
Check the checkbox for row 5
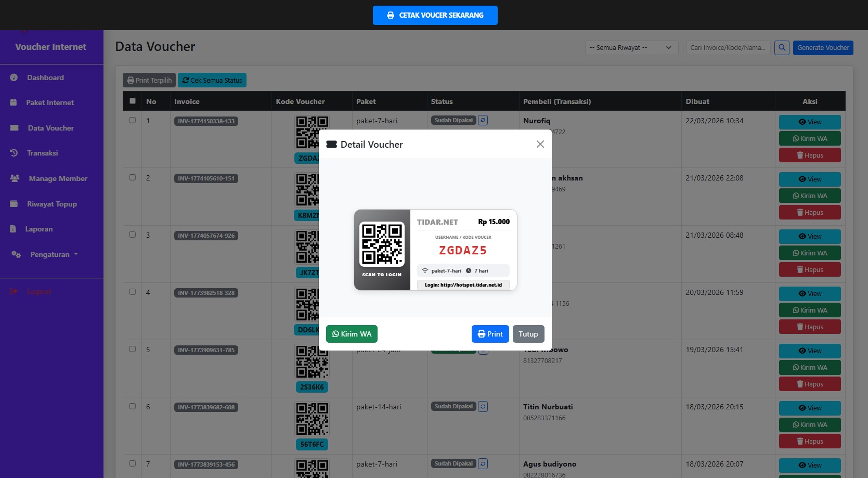tap(133, 349)
